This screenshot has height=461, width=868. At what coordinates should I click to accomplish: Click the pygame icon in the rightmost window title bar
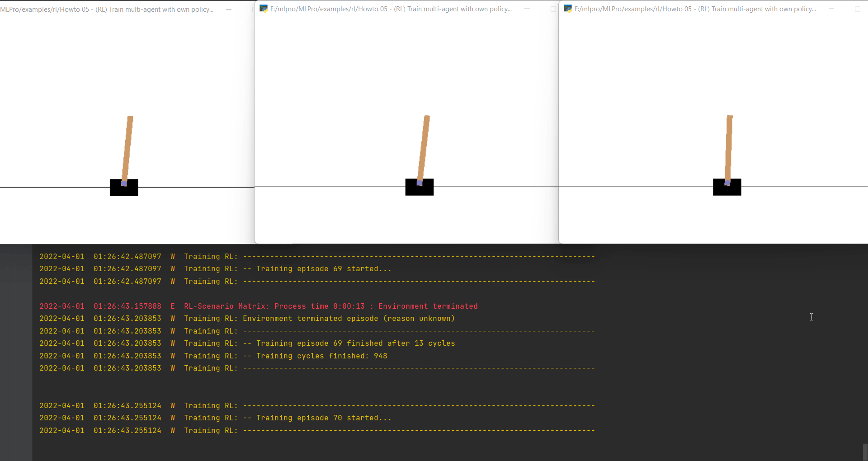point(568,9)
